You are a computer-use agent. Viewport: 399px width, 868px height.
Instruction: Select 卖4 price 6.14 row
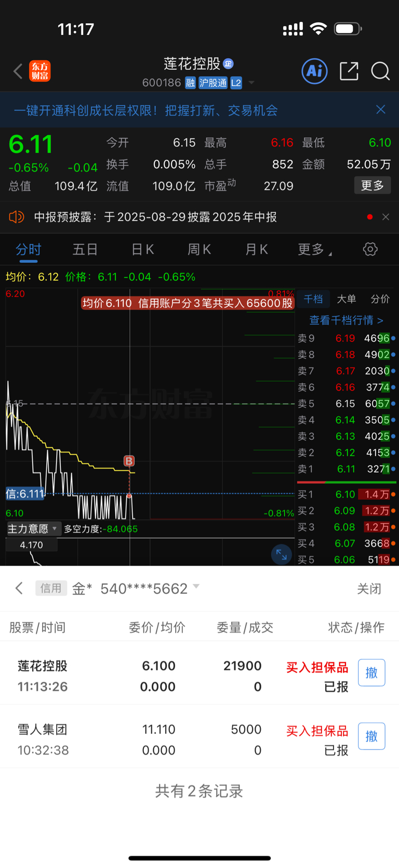pos(347,420)
